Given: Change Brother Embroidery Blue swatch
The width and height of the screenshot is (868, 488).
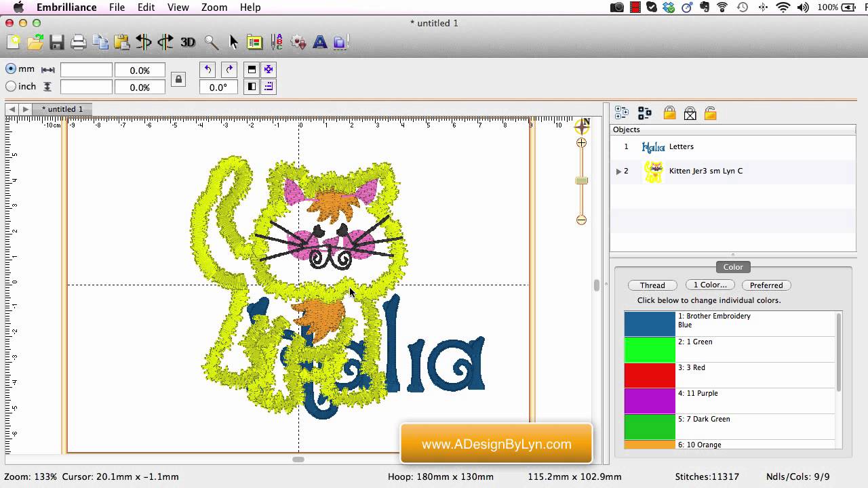Looking at the screenshot, I should pyautogui.click(x=650, y=323).
